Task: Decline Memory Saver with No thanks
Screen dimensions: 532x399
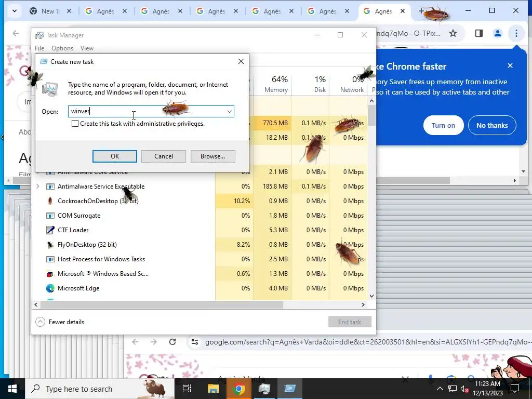Action: (x=492, y=125)
